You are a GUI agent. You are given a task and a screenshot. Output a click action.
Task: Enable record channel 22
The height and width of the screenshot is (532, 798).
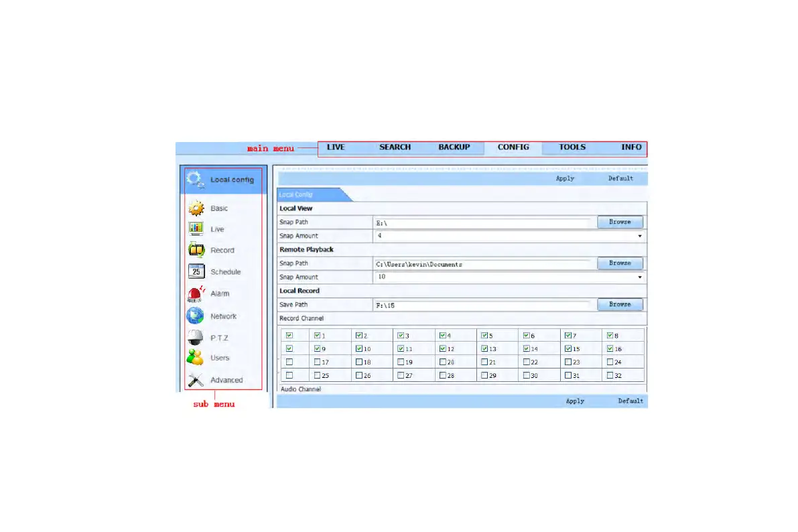click(526, 362)
